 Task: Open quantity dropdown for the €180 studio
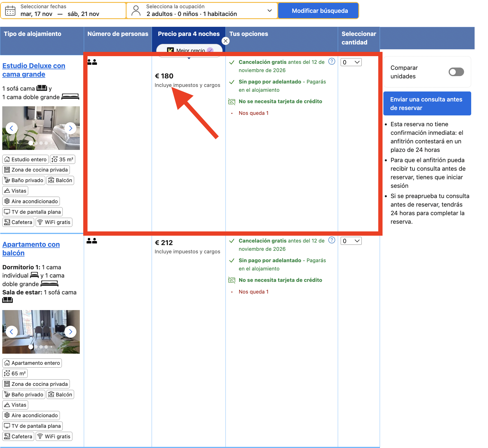[x=351, y=62]
